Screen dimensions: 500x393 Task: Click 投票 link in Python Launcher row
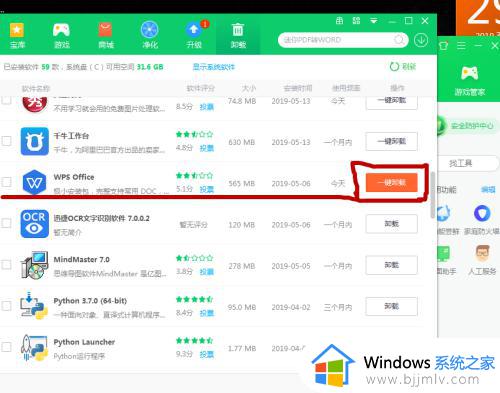pyautogui.click(x=207, y=355)
